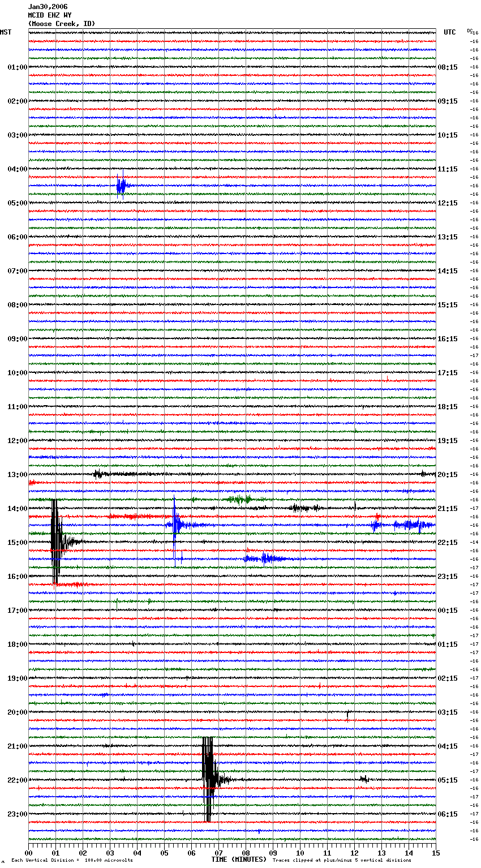The height and width of the screenshot is (868, 481).
Task: Select the 19:00 MST time label
Action: pos(18,678)
